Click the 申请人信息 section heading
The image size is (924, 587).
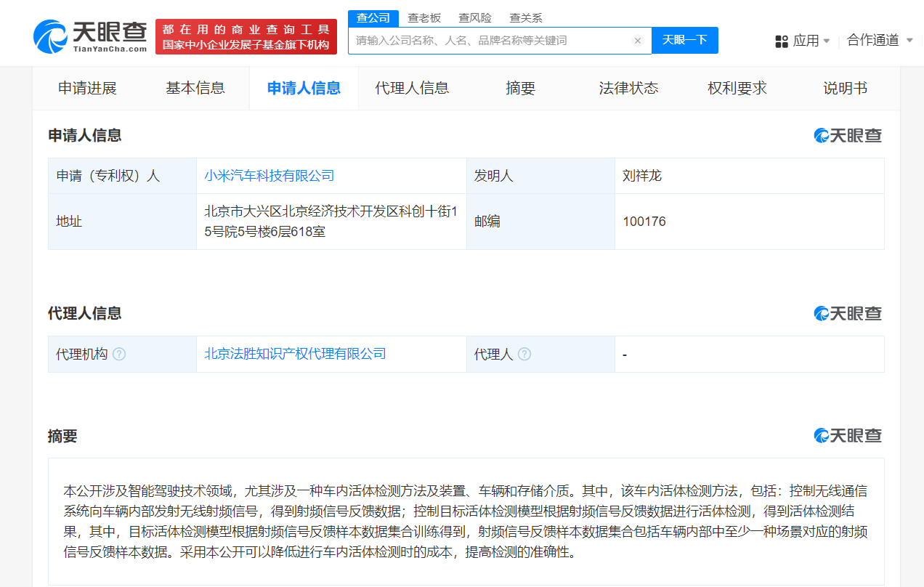point(85,135)
